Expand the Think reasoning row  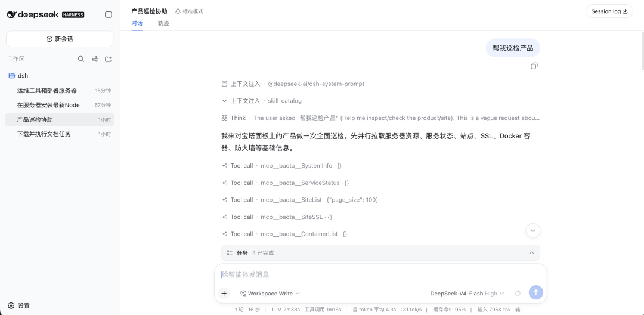point(380,118)
